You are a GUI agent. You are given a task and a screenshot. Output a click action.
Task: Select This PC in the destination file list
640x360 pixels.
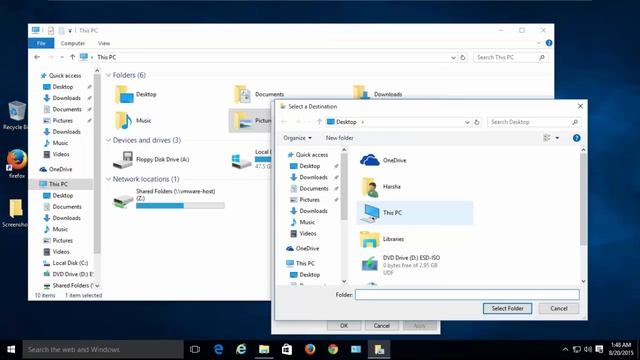pos(415,213)
